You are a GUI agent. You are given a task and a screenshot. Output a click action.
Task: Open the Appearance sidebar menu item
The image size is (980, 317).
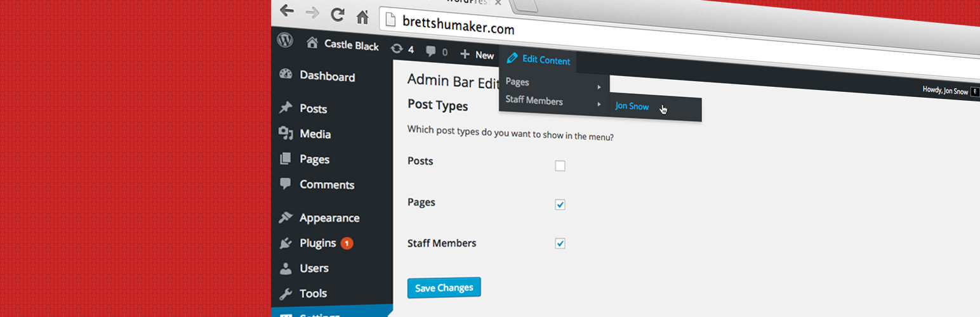point(319,217)
